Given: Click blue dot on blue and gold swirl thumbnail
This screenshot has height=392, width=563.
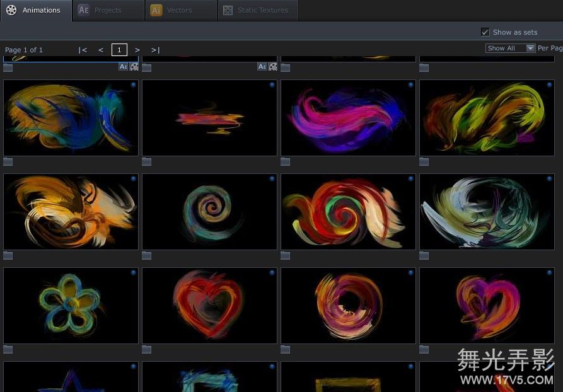Looking at the screenshot, I should tap(133, 84).
